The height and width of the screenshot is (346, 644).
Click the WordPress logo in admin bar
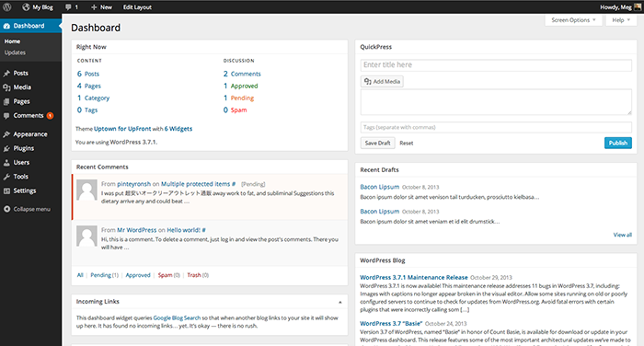point(7,7)
